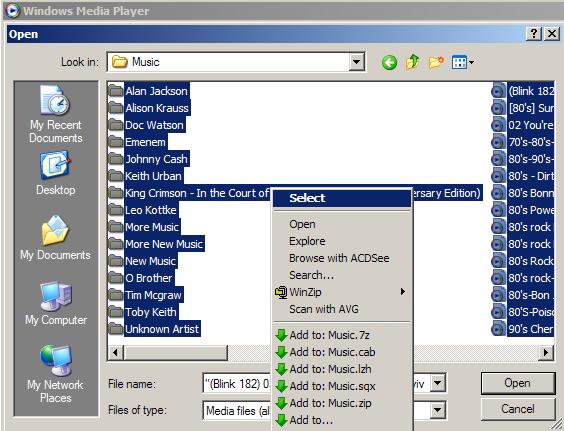Select the Unknown Artist folder
This screenshot has height=431, width=564.
(x=154, y=328)
